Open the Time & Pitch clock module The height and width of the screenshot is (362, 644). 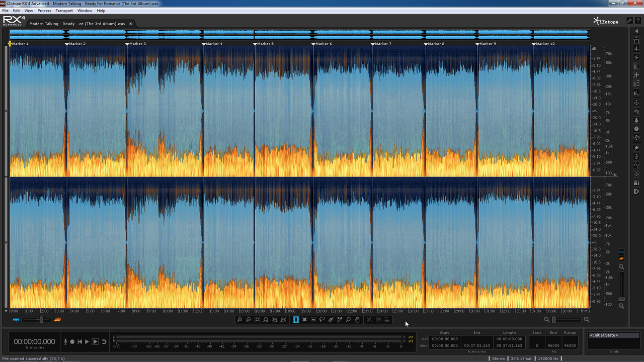[x=636, y=129]
